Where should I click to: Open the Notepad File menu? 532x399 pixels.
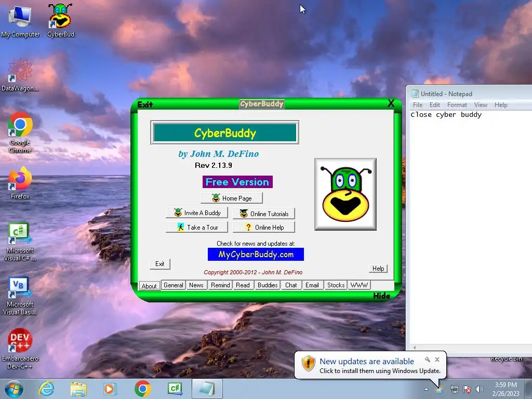pyautogui.click(x=418, y=105)
